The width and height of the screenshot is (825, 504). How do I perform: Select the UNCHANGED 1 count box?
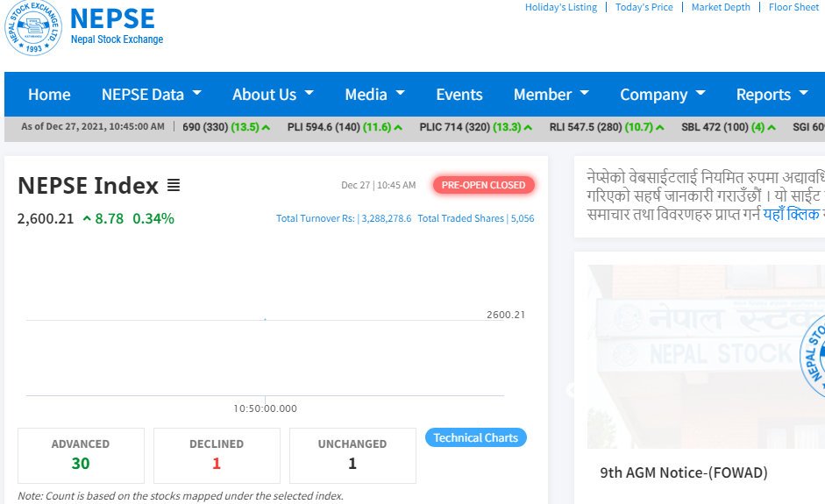352,456
